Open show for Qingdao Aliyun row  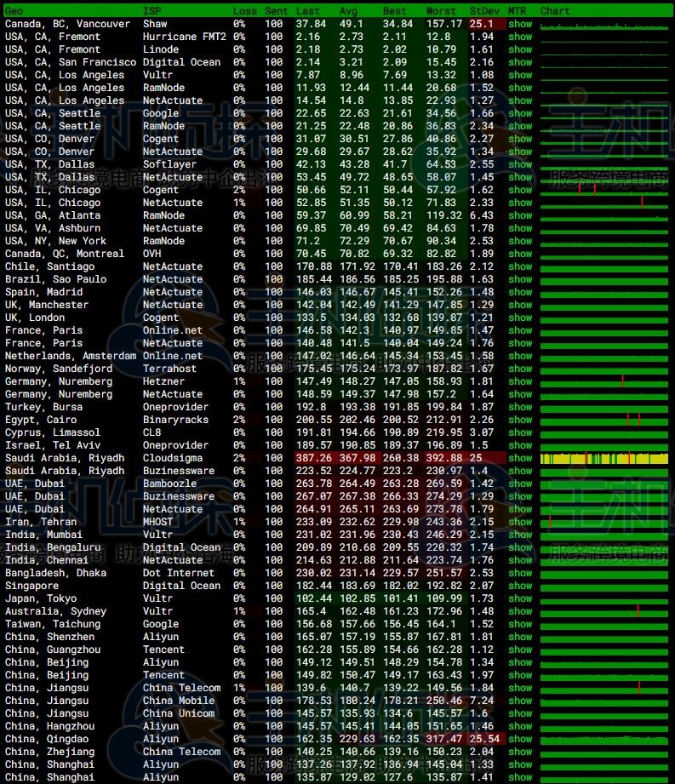tap(520, 739)
